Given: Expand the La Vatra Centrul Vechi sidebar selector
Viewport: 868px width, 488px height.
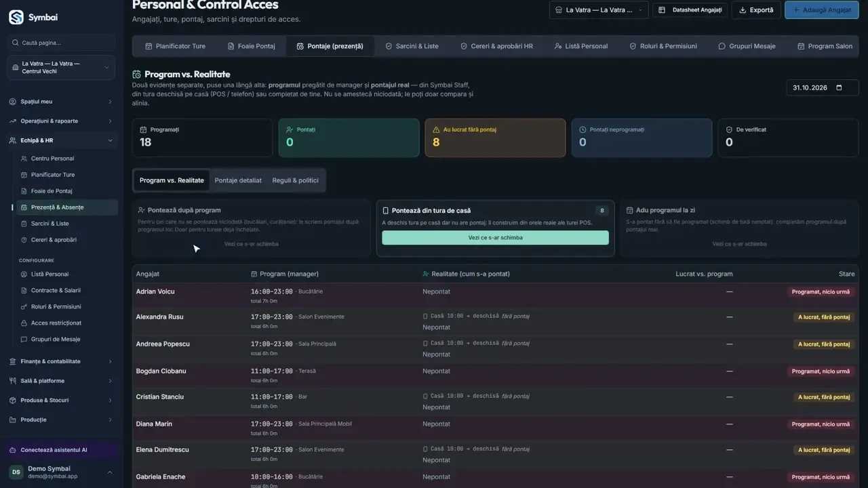Looking at the screenshot, I should pyautogui.click(x=62, y=67).
